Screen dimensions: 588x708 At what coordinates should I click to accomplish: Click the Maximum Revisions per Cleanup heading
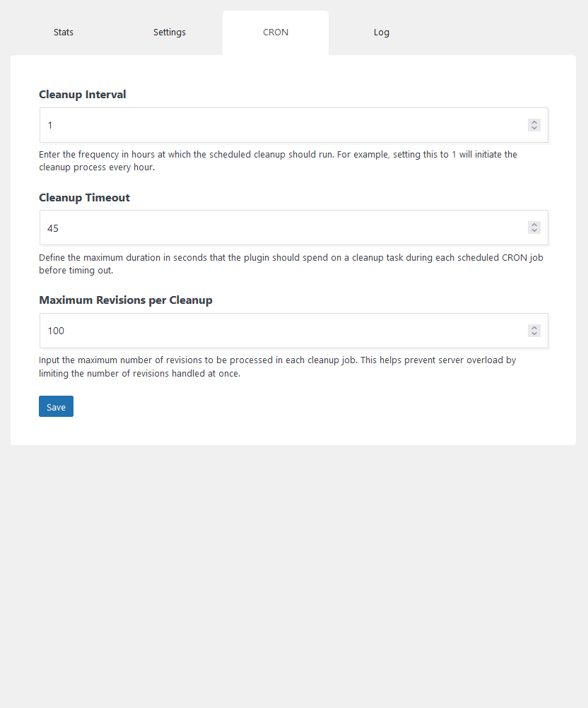pos(126,300)
